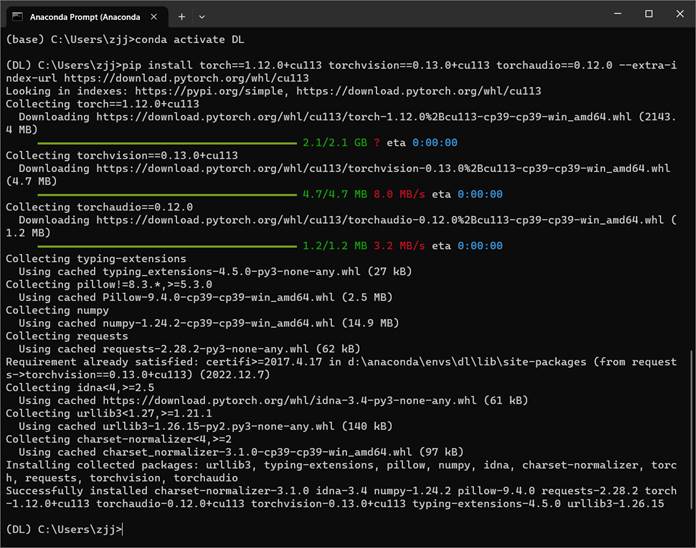Click 'Using cached typing_extensions-4.5.0' line
Viewport: 696px width, 548px height.
point(215,272)
